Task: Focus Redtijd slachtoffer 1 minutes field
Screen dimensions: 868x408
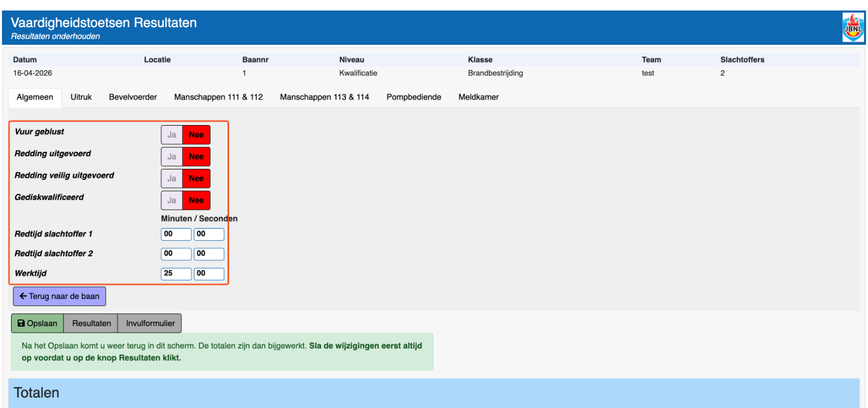Action: coord(176,234)
